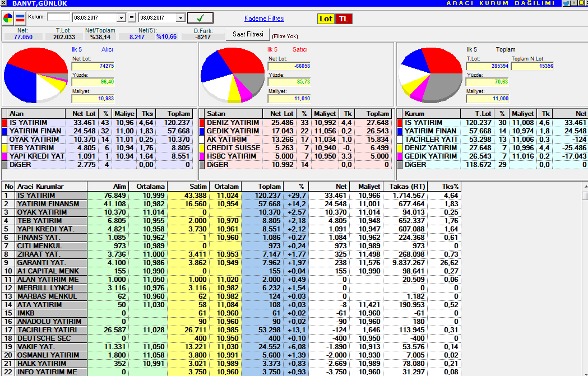The width and height of the screenshot is (588, 376).
Task: Open the start date dropdown arrow
Action: pos(121,17)
